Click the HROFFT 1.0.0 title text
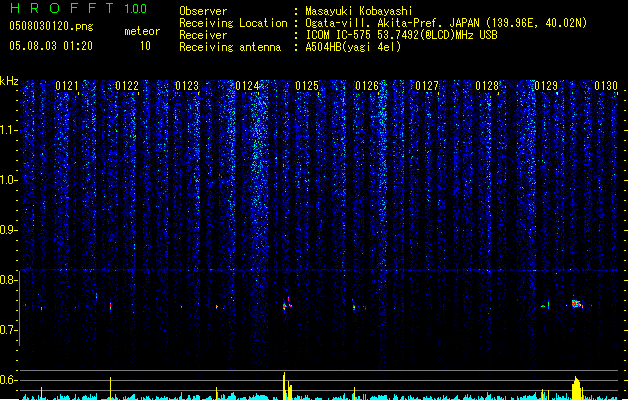 tap(79, 8)
